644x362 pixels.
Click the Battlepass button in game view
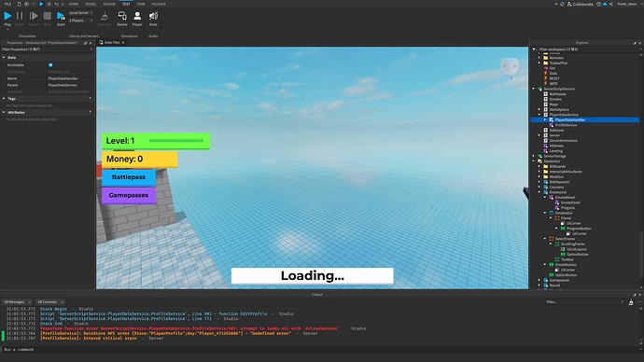pos(129,177)
